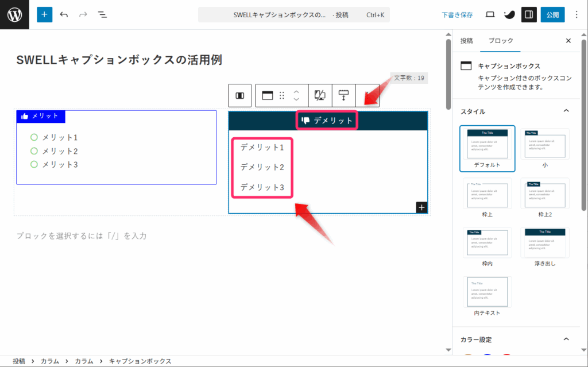The image size is (588, 367).
Task: Click the 文字数 : 19 character counter
Action: [409, 78]
